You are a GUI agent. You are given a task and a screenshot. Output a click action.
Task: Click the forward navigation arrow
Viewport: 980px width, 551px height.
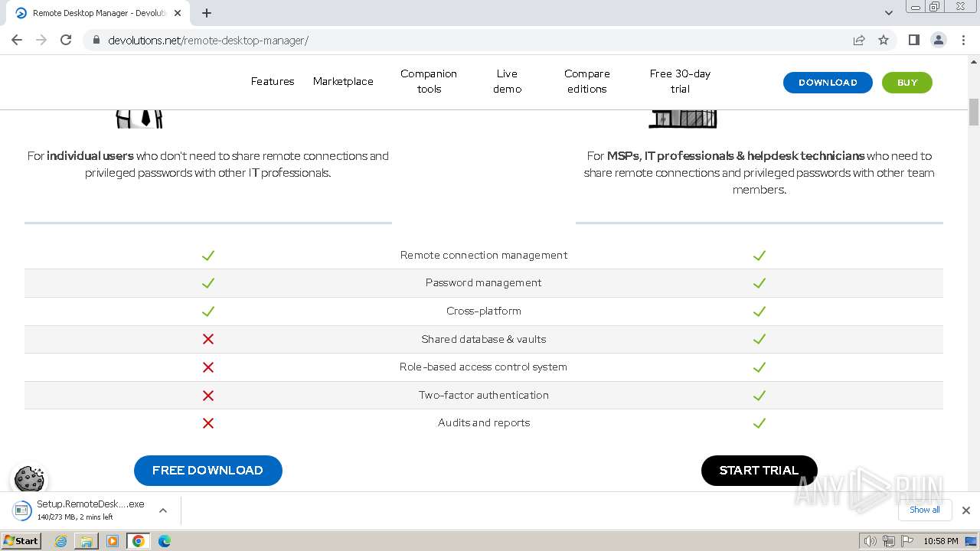point(41,40)
